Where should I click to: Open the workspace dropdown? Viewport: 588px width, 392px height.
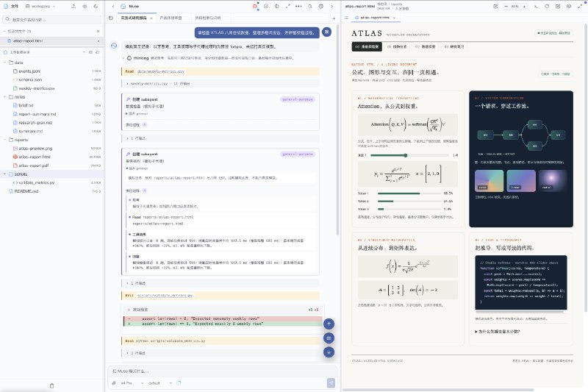click(x=40, y=6)
